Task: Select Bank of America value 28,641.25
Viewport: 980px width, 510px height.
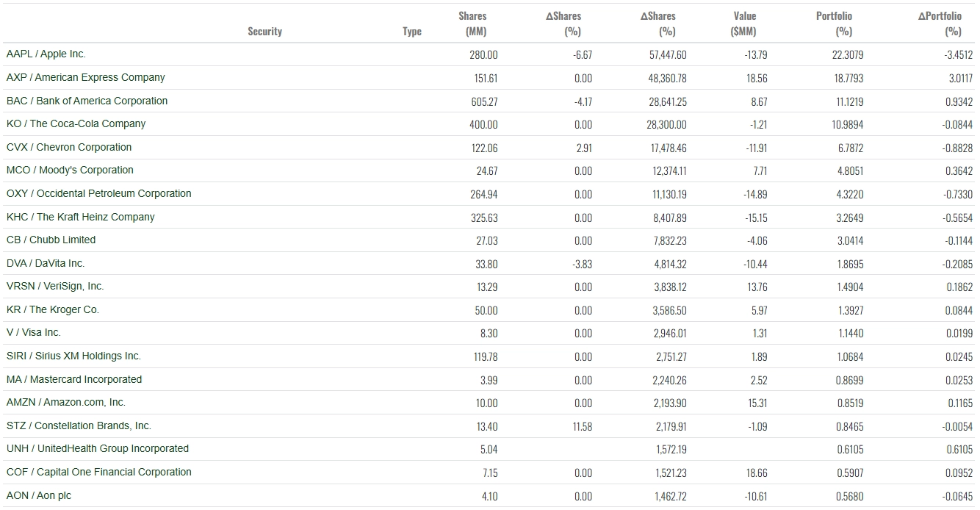Action: pos(668,102)
